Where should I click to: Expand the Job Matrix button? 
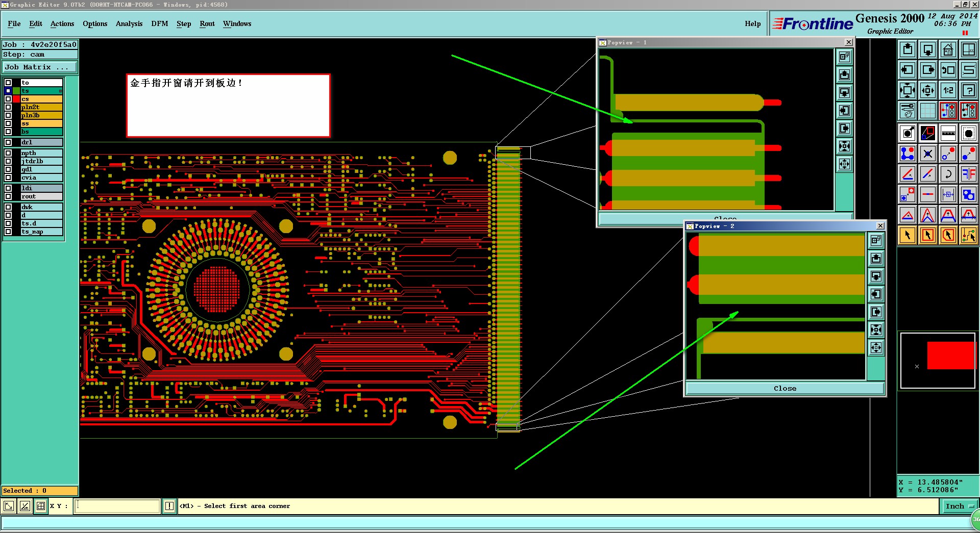pyautogui.click(x=39, y=67)
